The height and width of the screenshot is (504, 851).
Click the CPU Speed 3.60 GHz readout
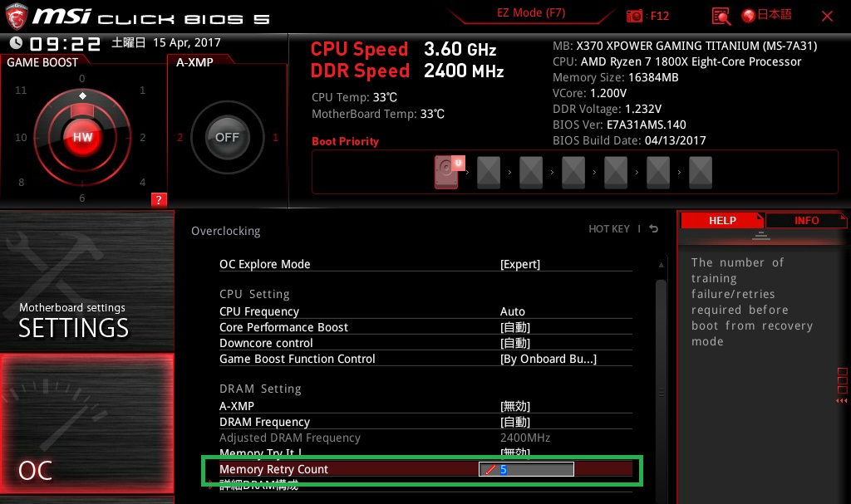[403, 49]
